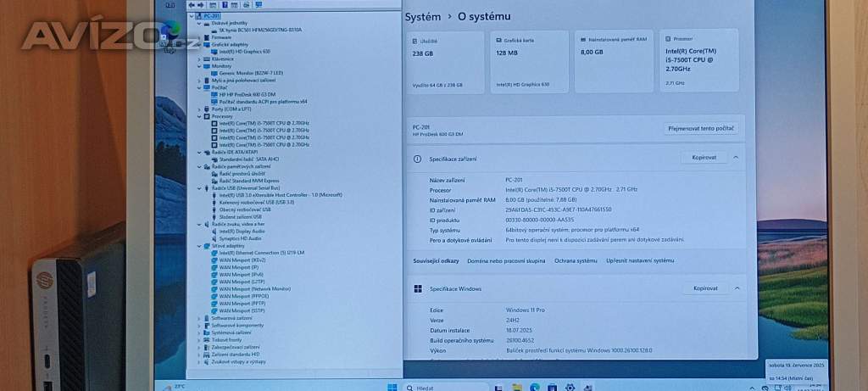Click the Forward arrow in Device Manager toolbar
Viewport: 868px width, 391px height.
tap(200, 5)
